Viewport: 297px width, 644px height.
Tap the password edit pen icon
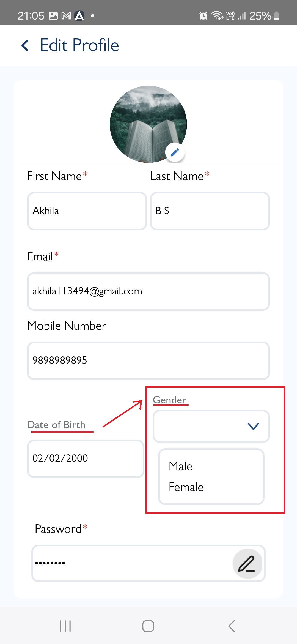tap(247, 564)
